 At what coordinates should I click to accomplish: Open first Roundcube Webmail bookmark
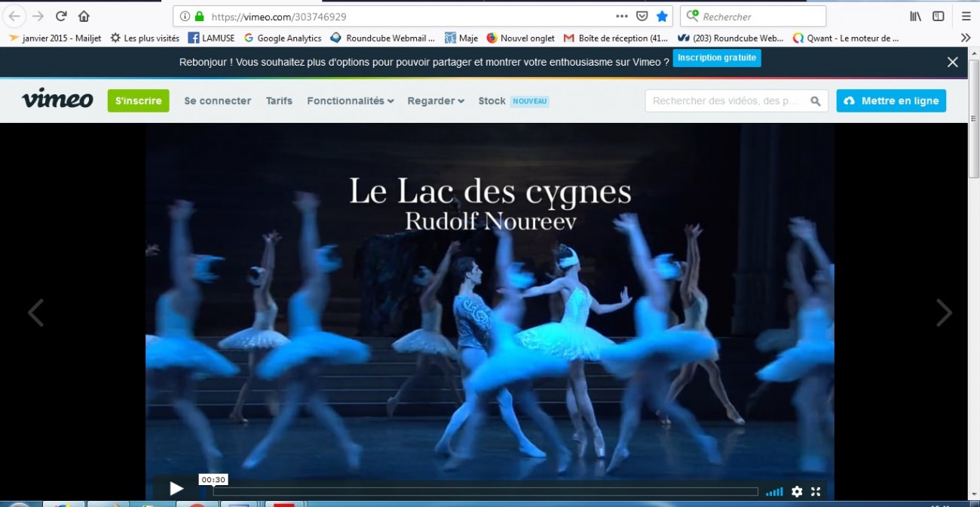[x=383, y=38]
